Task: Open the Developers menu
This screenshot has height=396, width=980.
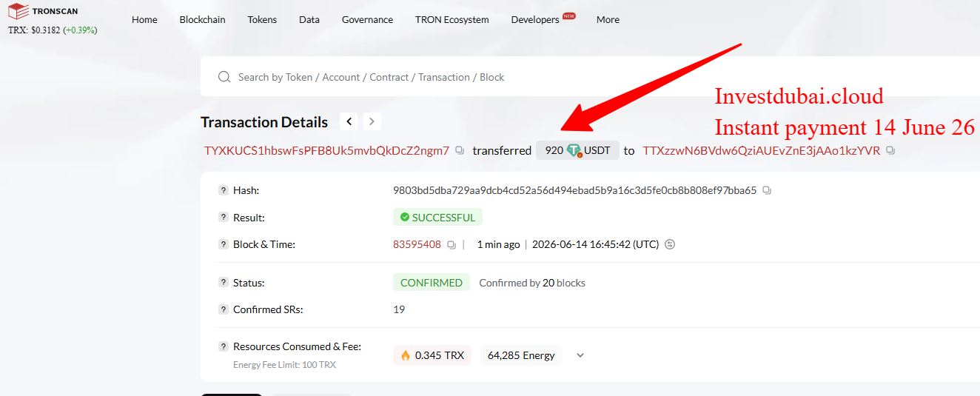Action: 535,20
